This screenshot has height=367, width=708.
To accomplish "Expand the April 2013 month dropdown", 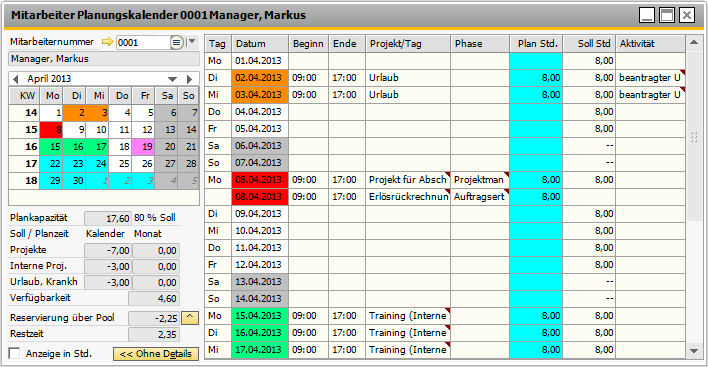I will (172, 79).
